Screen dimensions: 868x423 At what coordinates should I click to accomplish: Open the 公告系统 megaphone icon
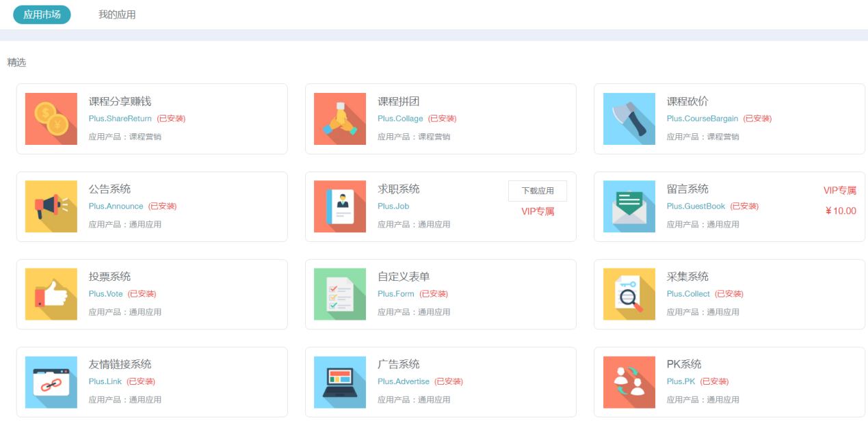51,206
